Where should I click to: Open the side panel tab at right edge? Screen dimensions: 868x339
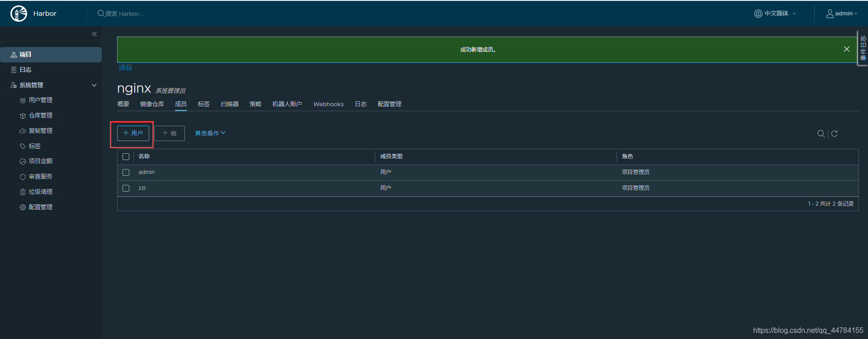coord(863,48)
